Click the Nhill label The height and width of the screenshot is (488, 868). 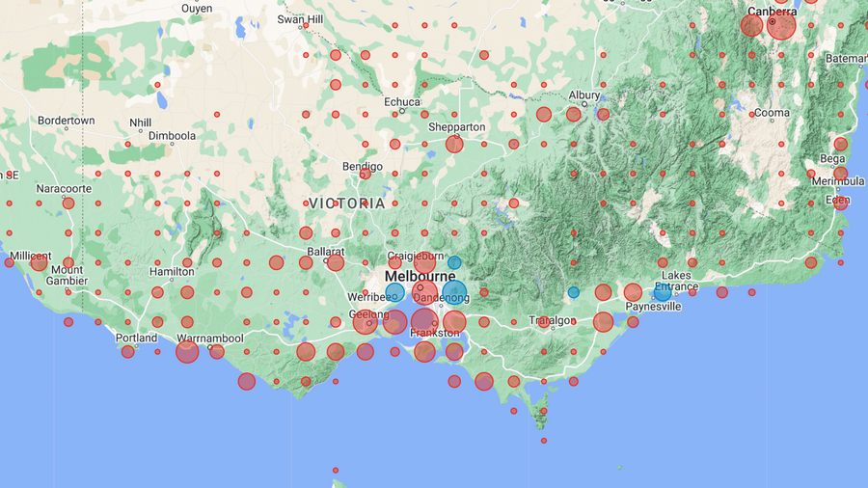140,122
